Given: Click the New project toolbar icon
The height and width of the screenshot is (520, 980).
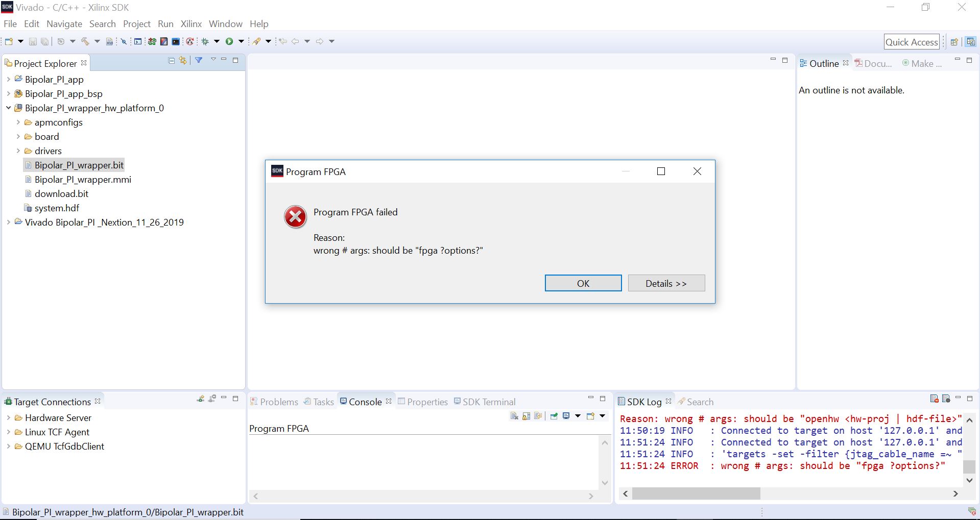Looking at the screenshot, I should pyautogui.click(x=9, y=41).
